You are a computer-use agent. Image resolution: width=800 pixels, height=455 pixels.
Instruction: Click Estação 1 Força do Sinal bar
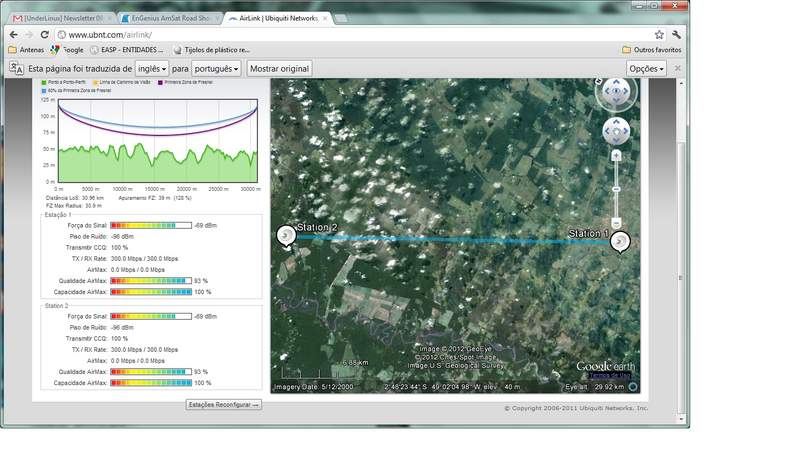tap(151, 225)
